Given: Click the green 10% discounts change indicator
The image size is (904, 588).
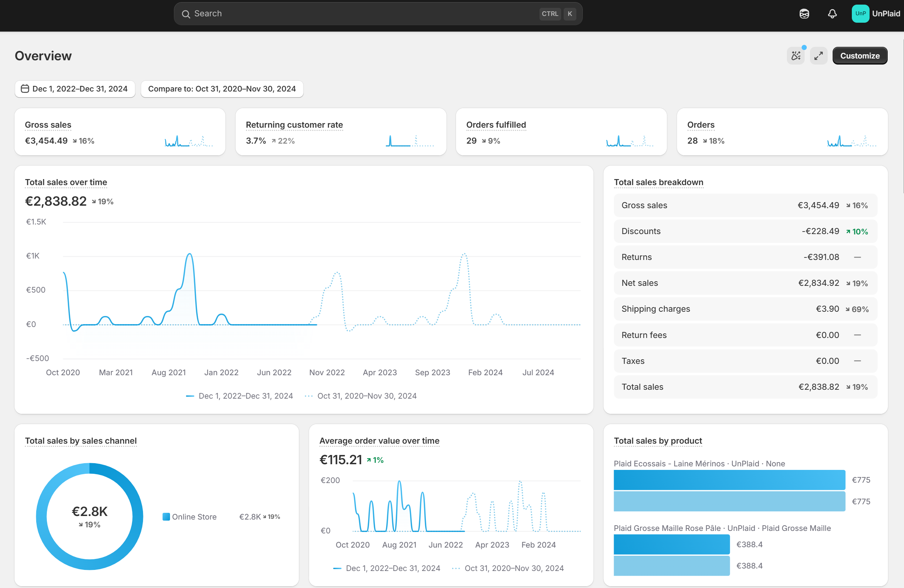Looking at the screenshot, I should pyautogui.click(x=857, y=232).
